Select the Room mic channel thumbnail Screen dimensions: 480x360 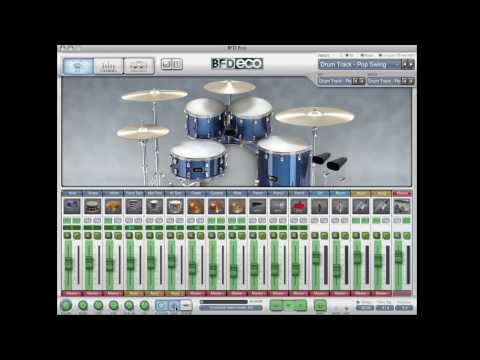point(340,206)
